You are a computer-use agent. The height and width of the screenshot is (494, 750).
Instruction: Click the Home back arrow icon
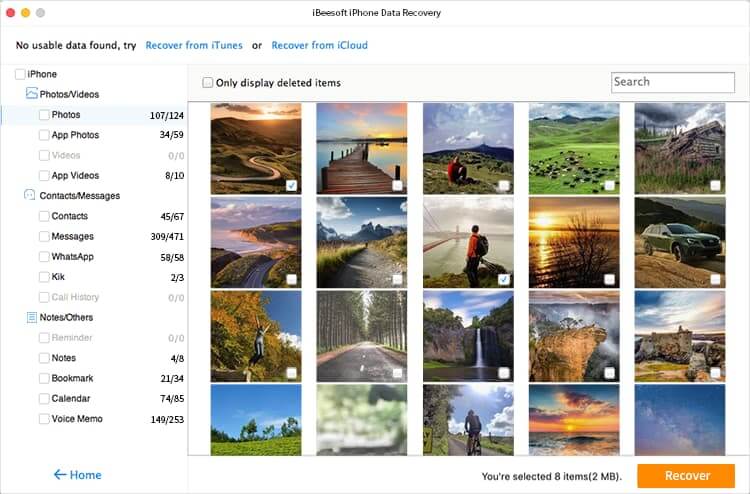pyautogui.click(x=60, y=475)
